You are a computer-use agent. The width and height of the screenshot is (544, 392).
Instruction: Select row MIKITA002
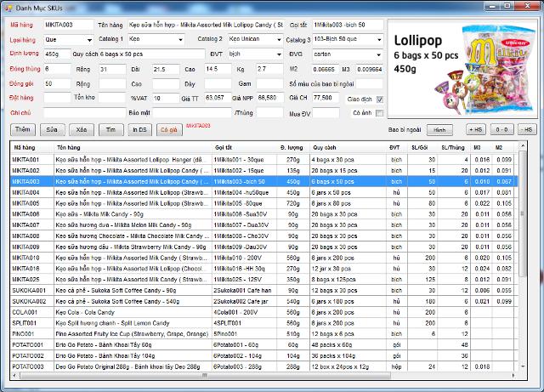point(264,170)
